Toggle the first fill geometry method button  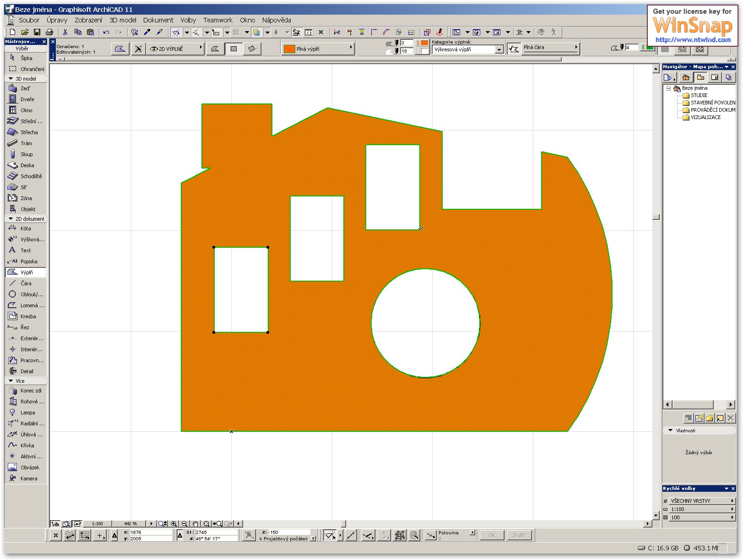pos(215,49)
